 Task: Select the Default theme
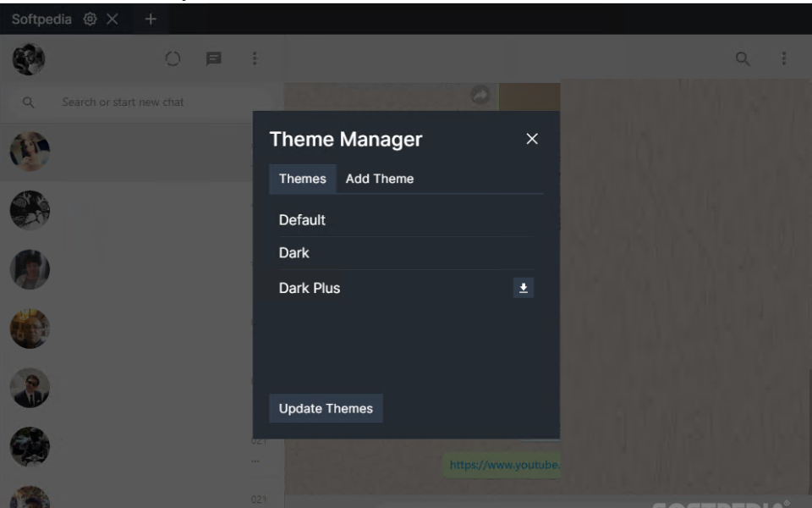[x=406, y=220]
